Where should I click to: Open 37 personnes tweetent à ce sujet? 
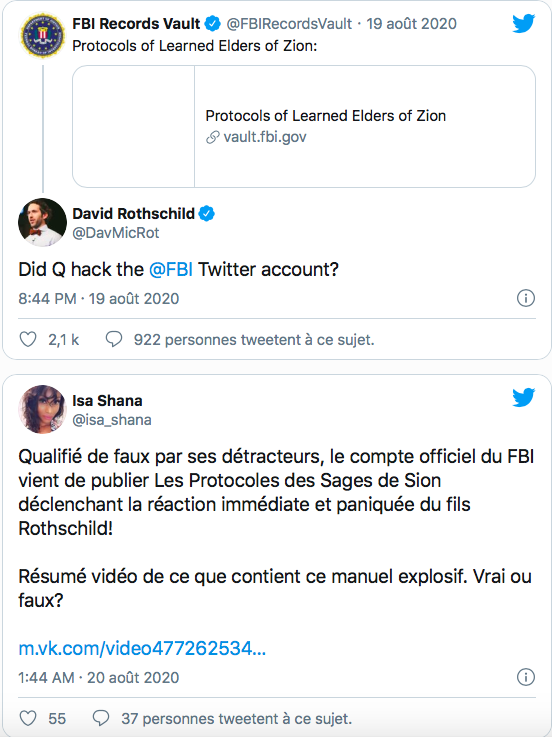click(x=237, y=718)
